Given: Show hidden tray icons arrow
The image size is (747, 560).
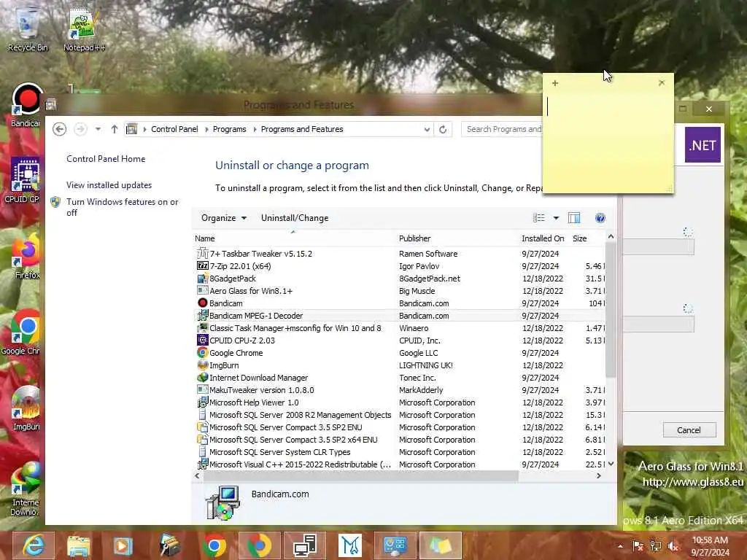Looking at the screenshot, I should (620, 546).
